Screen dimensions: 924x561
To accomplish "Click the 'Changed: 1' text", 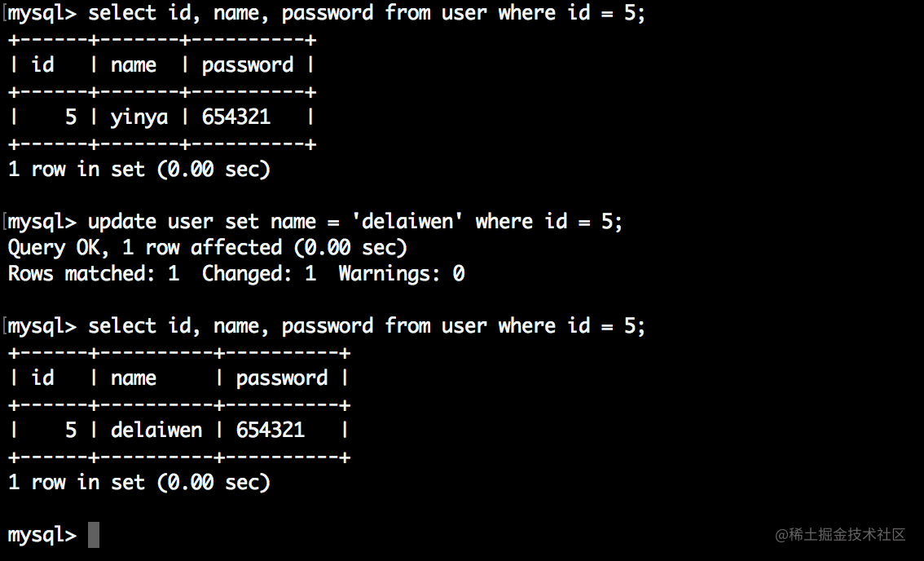I will 259,274.
